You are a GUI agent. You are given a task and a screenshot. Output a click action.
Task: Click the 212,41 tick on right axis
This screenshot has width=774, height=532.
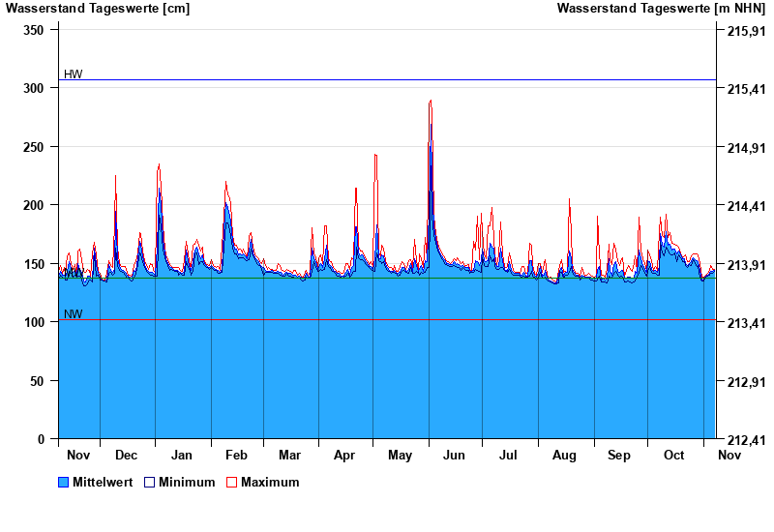pos(745,440)
